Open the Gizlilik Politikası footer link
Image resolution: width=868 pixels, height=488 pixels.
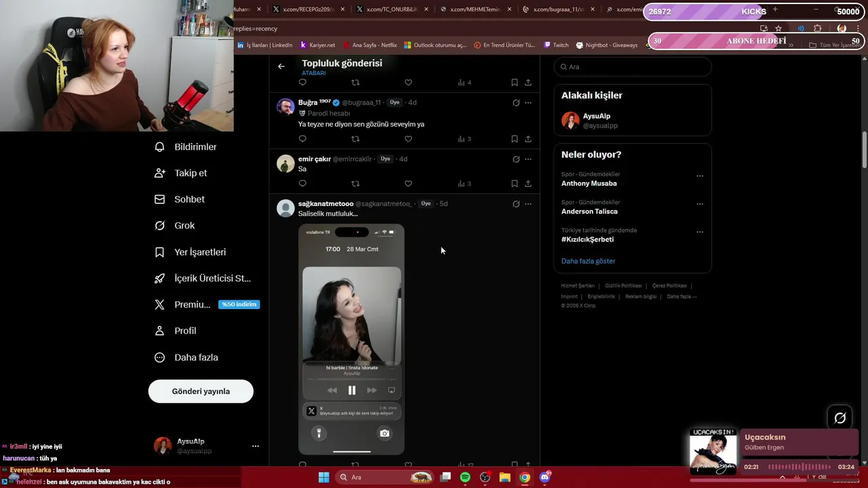tap(623, 286)
